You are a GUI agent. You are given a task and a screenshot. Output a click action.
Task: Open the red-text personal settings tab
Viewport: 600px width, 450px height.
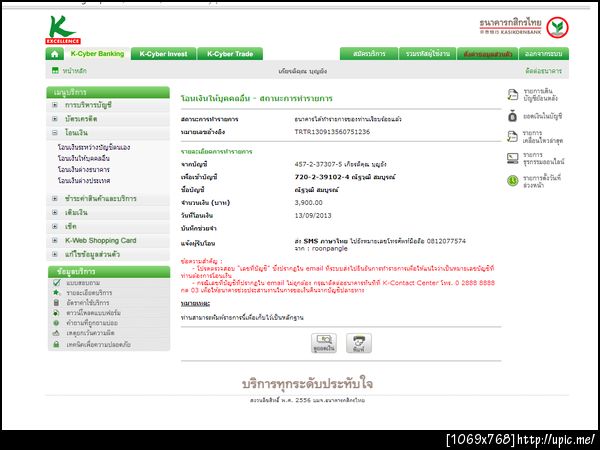[x=488, y=54]
